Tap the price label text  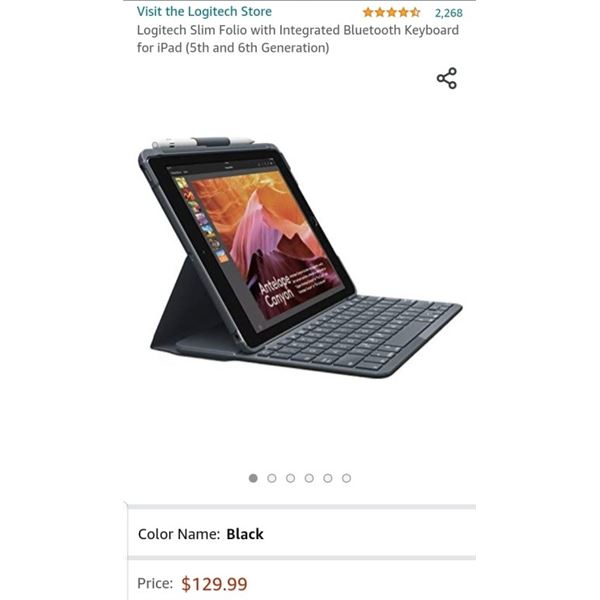155,584
